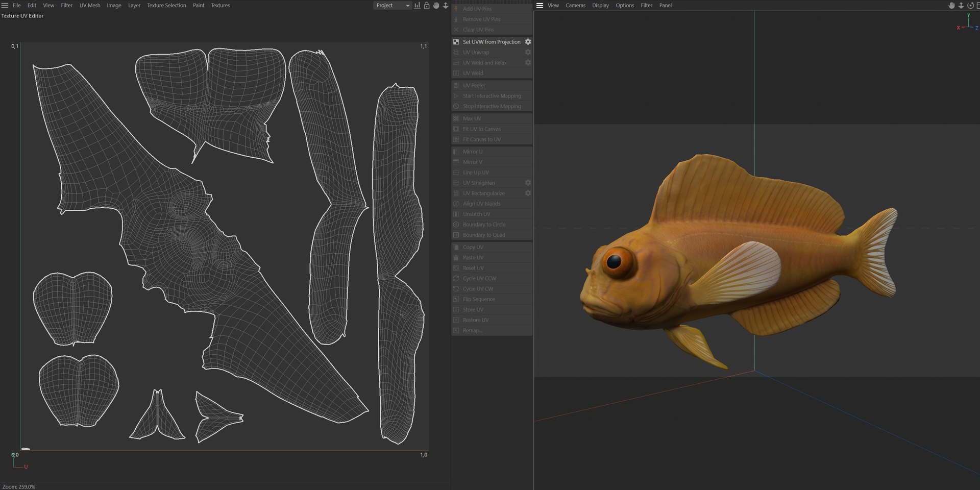Open UV Straighten options gear
980x490 pixels.
click(x=528, y=183)
